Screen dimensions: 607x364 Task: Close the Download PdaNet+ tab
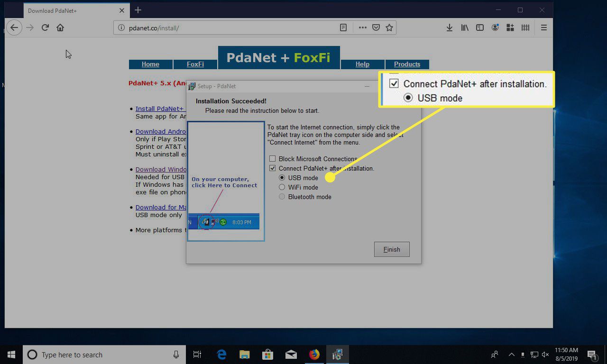coord(122,10)
